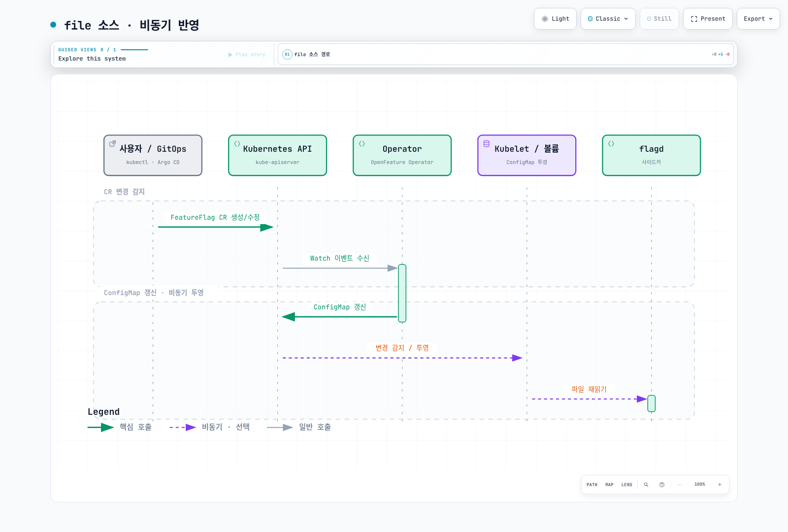
Task: Click the 변경 감지 / 투영 message label
Action: (402, 348)
